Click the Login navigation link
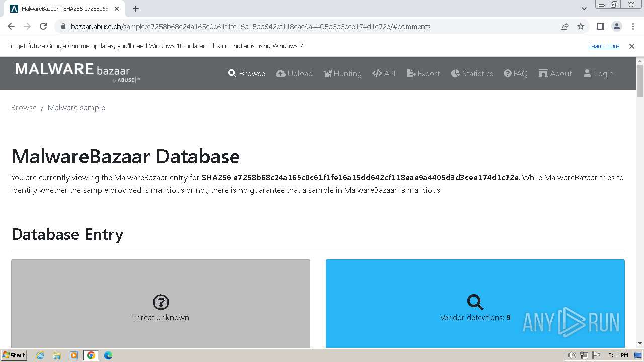Image resolution: width=644 pixels, height=362 pixels. coord(598,73)
